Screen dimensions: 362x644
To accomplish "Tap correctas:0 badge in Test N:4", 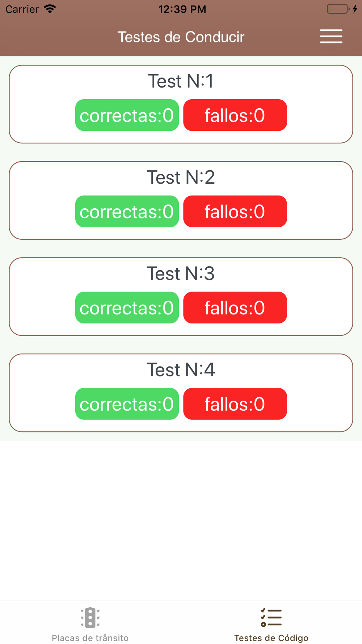I will click(127, 404).
